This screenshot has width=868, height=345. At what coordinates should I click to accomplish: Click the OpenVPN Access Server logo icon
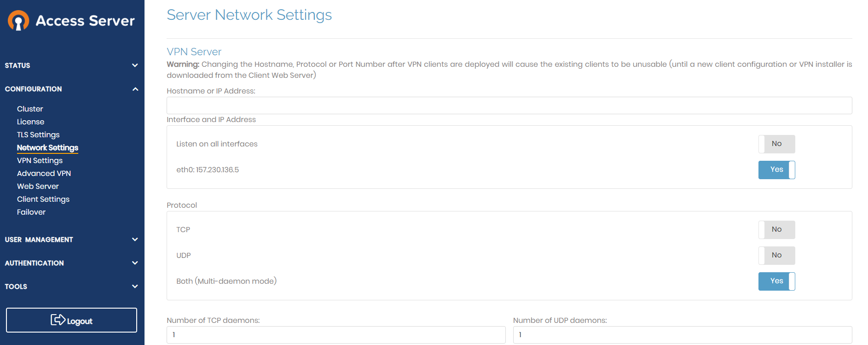[18, 21]
